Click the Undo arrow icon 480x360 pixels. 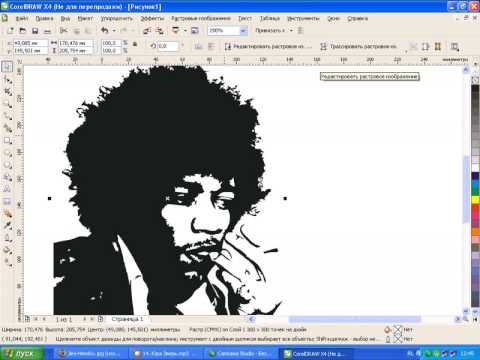[x=105, y=31]
